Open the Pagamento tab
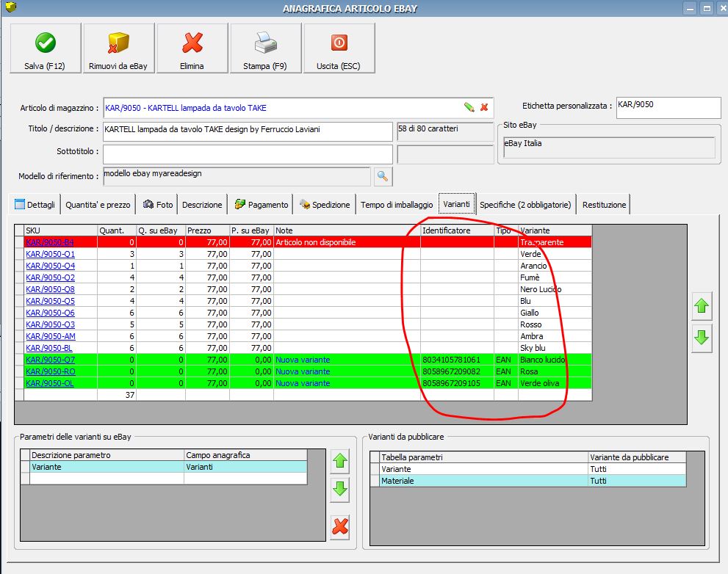 tap(261, 205)
